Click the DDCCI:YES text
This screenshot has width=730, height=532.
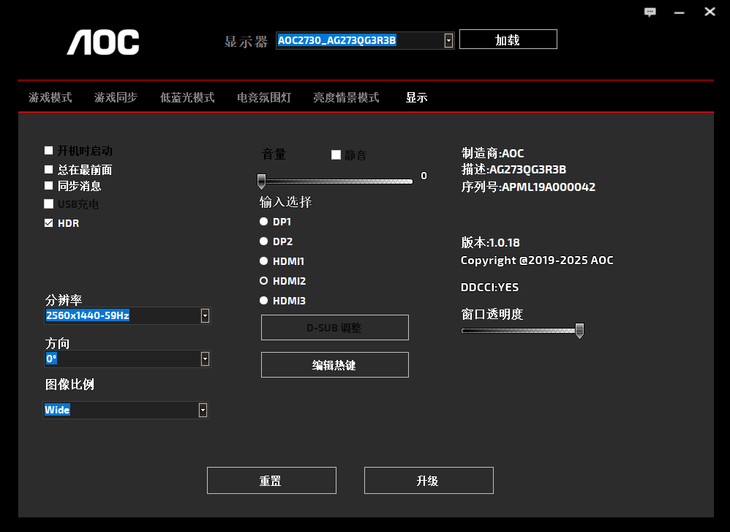490,287
